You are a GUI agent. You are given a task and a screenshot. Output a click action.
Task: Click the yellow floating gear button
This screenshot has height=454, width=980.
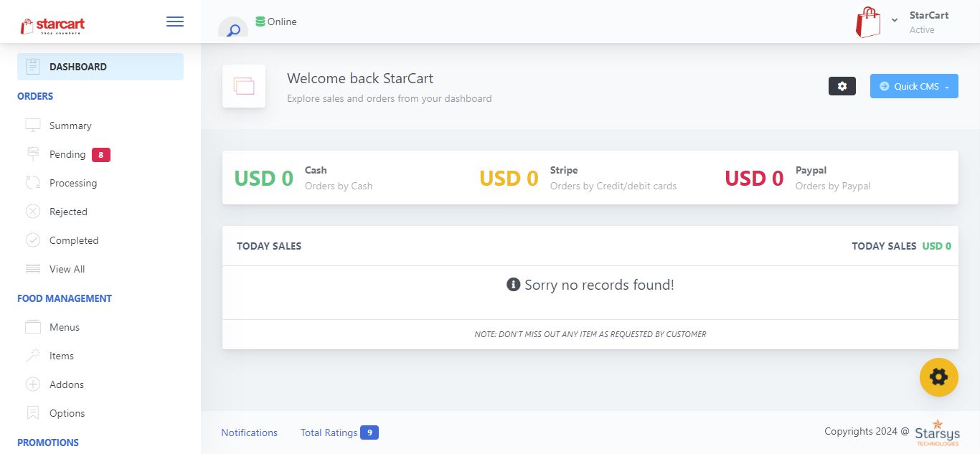(x=938, y=377)
